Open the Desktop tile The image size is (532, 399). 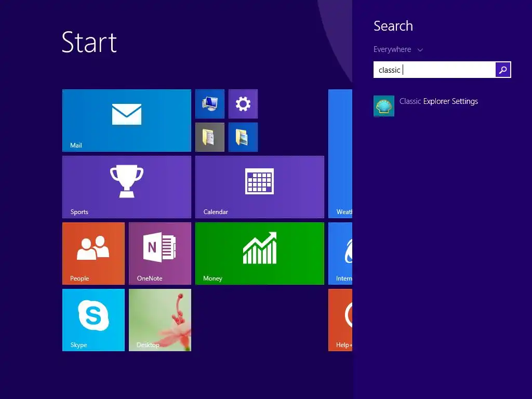(160, 320)
